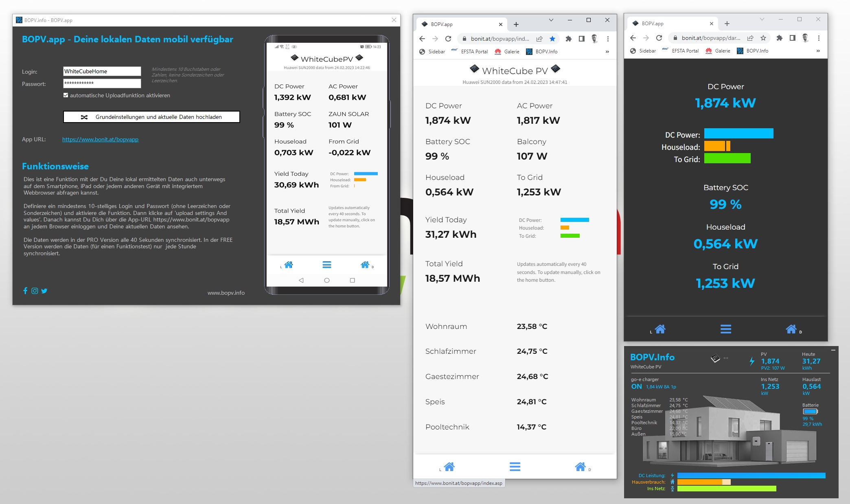
Task: Expand bookmarks overflow chevron in middle browser
Action: pos(607,52)
